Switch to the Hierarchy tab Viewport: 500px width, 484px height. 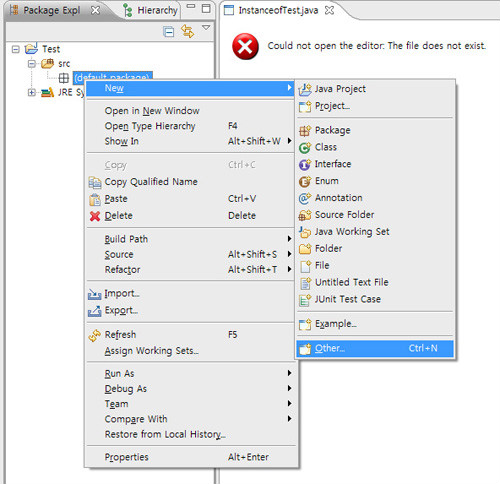tap(150, 11)
